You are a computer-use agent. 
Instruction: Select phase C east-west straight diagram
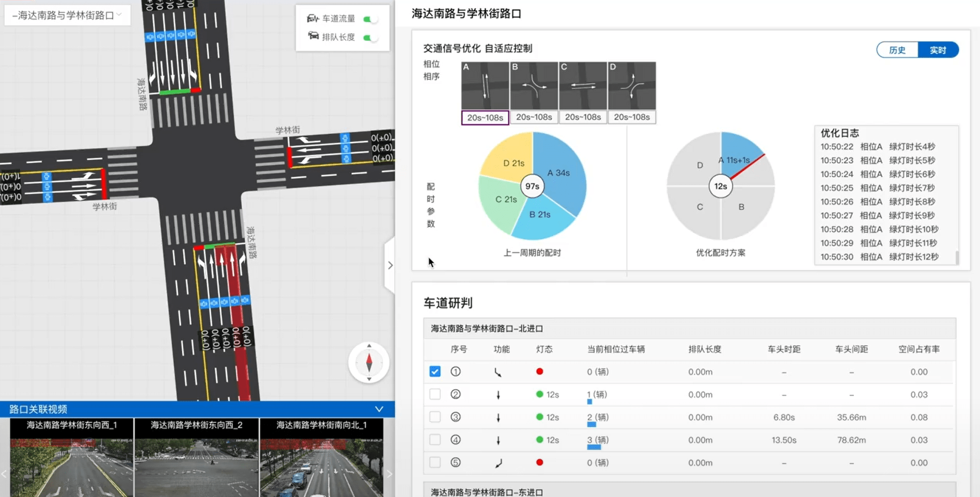(583, 86)
